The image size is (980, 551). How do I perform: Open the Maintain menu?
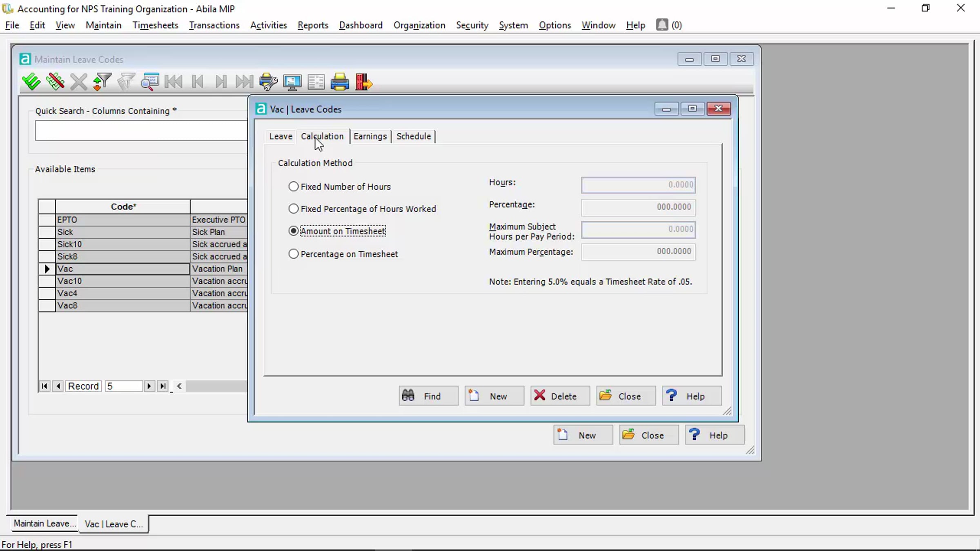point(104,25)
